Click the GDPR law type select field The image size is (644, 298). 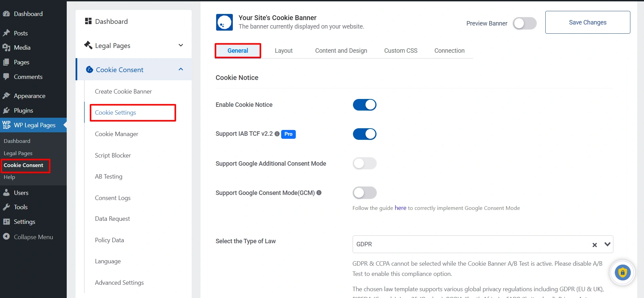483,244
